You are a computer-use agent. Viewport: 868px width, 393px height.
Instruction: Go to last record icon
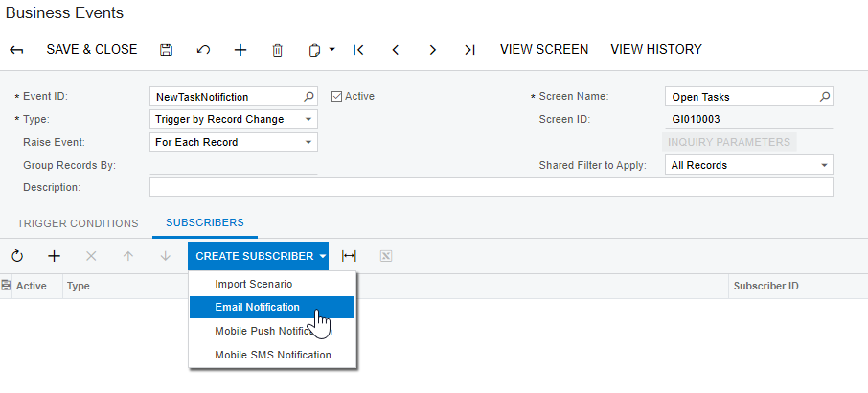(469, 50)
